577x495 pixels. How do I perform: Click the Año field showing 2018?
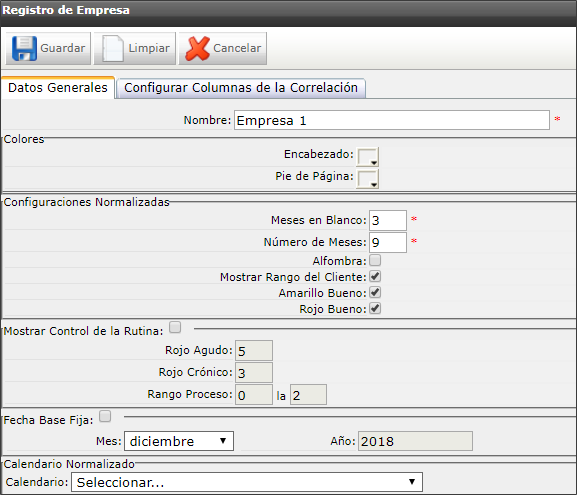tap(415, 441)
